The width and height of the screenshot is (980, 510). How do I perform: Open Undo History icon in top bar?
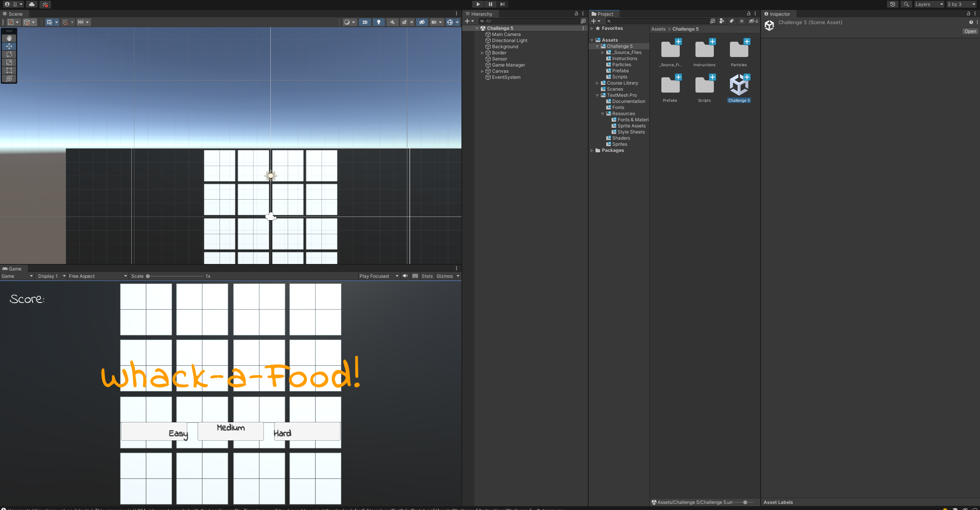click(892, 4)
